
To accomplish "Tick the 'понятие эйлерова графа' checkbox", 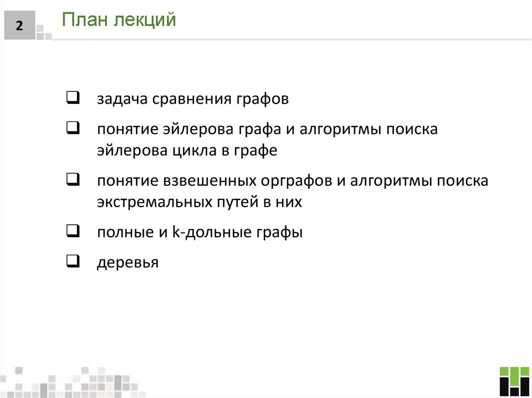I will point(72,128).
